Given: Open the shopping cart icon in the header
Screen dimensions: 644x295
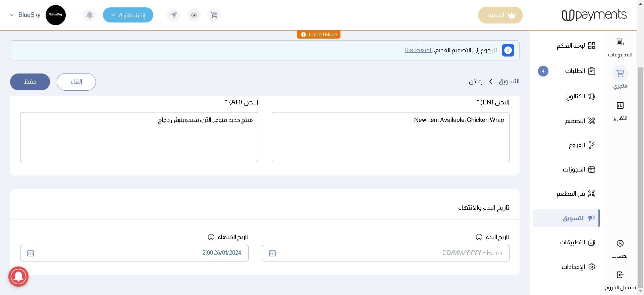Looking at the screenshot, I should pyautogui.click(x=214, y=15).
